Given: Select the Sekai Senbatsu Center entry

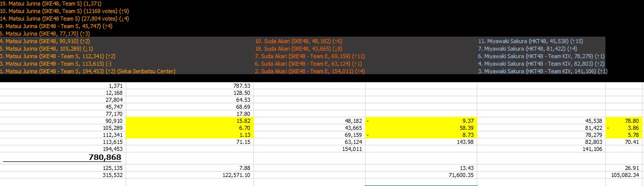Looking at the screenshot, I should (88, 71).
